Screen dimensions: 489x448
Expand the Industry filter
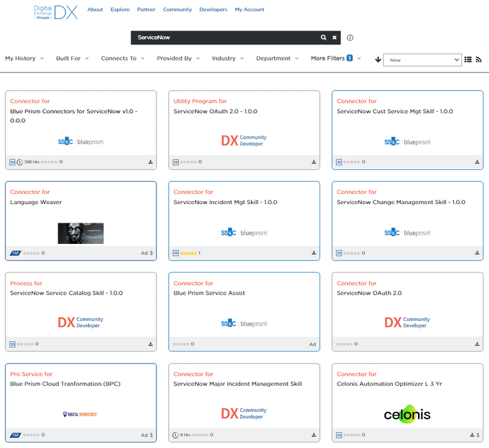(227, 58)
